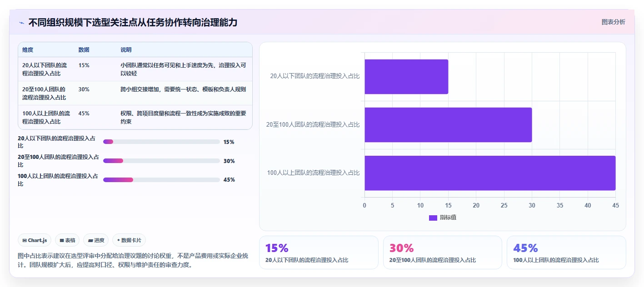644x287 pixels.
Task: Click the y-axis label 100人以上团队的流程治理投入占比
Action: pos(313,173)
